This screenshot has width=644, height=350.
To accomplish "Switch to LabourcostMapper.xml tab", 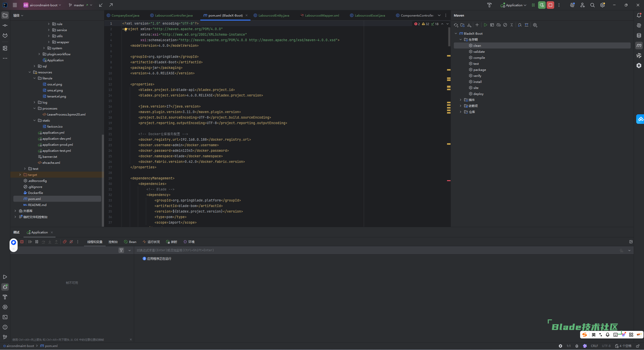I will 319,15.
